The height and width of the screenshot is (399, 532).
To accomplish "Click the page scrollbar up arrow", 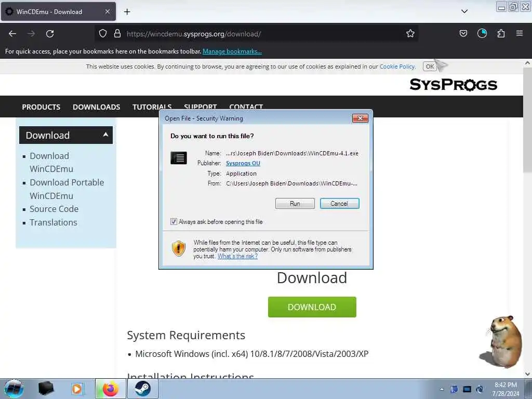I will click(527, 63).
